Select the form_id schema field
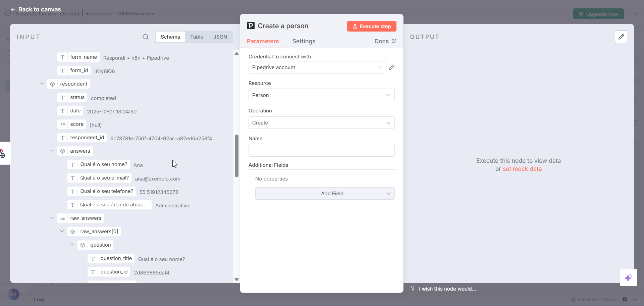This screenshot has width=644, height=306. pyautogui.click(x=74, y=70)
